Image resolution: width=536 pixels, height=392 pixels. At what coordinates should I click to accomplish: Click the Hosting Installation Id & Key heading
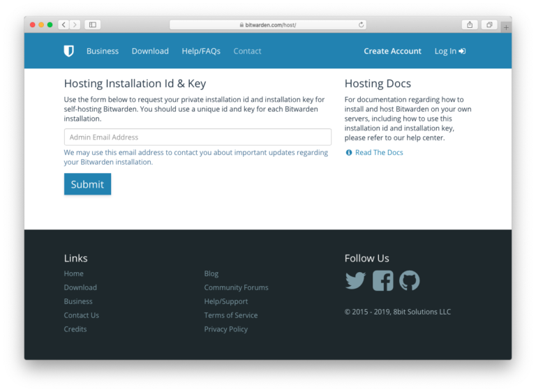tap(135, 84)
